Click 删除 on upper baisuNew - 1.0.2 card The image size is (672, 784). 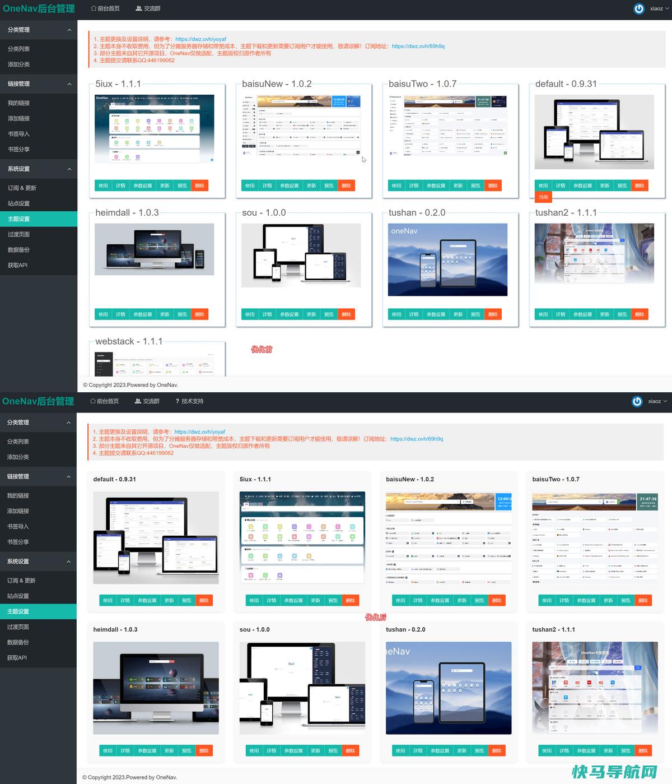click(x=346, y=185)
